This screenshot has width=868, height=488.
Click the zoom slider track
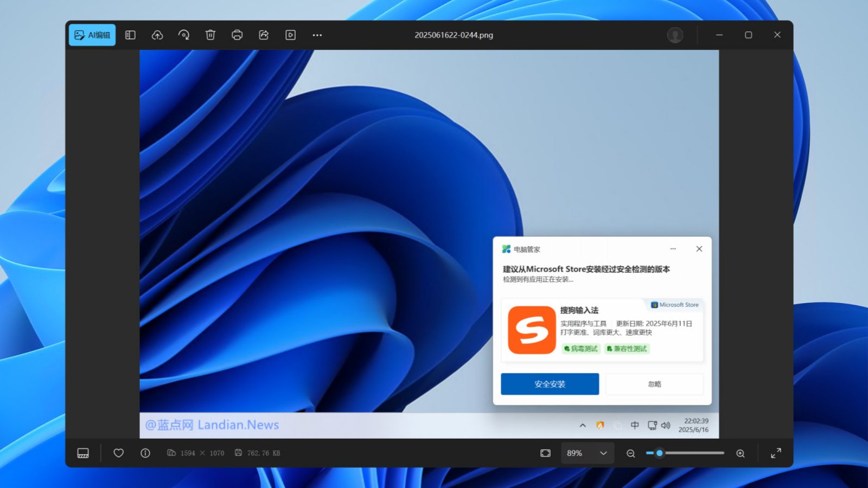(694, 453)
